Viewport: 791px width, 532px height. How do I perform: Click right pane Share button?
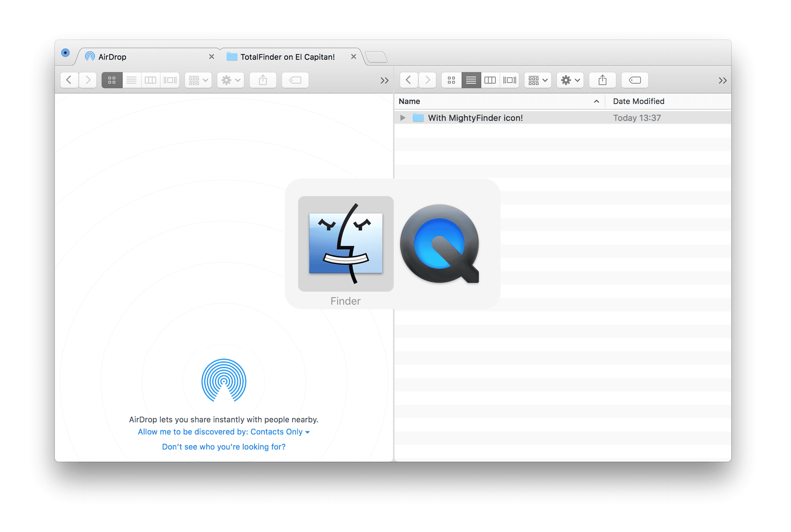(x=603, y=80)
